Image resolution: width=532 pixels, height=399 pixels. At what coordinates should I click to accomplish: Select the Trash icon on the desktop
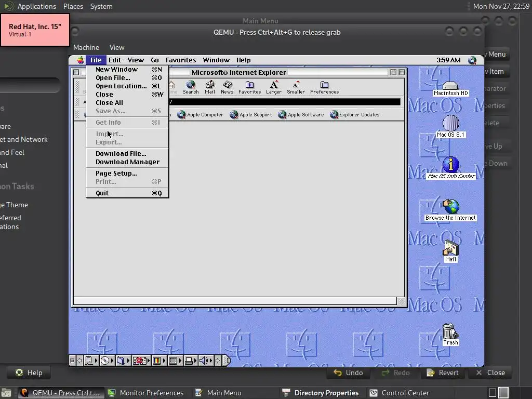[x=450, y=335]
